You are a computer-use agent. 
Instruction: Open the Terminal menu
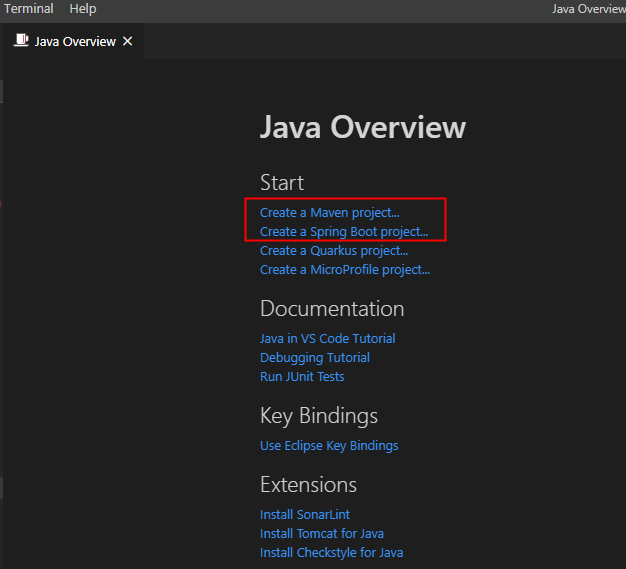point(29,8)
